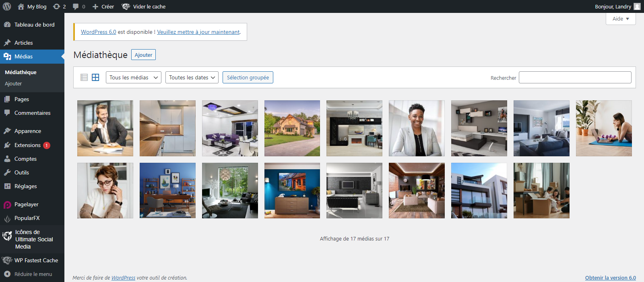This screenshot has width=644, height=282.
Task: Select the blue office with desk thumbnail
Action: point(167,191)
